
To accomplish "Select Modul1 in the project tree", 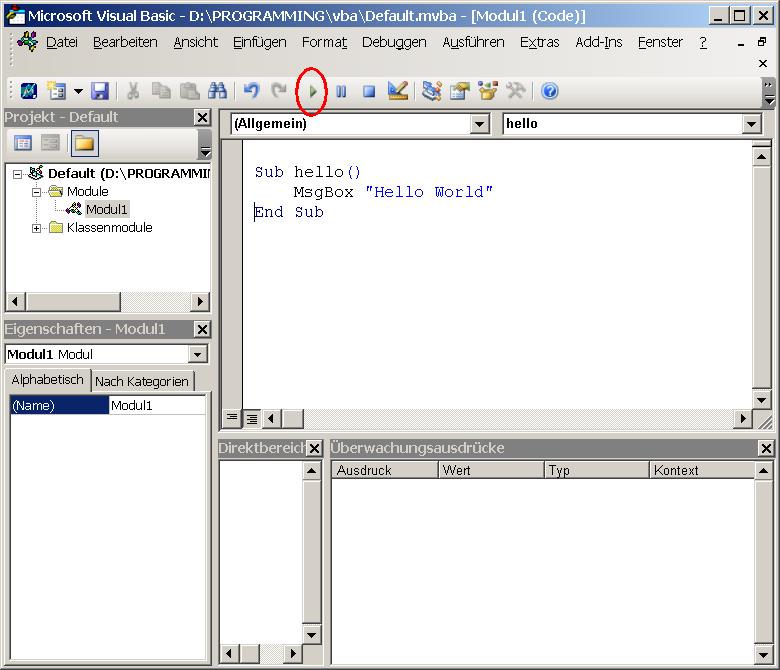I will [x=106, y=209].
